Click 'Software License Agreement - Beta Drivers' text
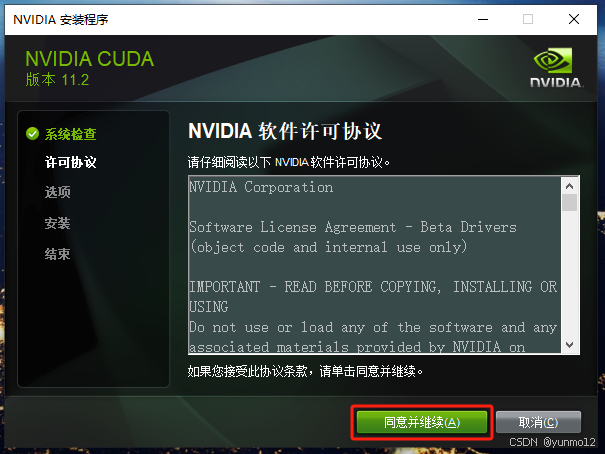This screenshot has width=605, height=454. pos(353,227)
